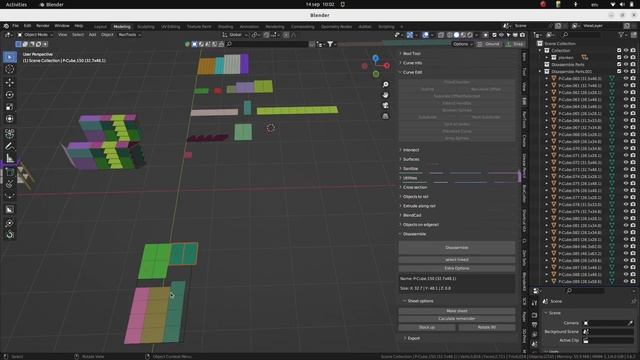Click the Blender logo menu icon

tap(6, 26)
